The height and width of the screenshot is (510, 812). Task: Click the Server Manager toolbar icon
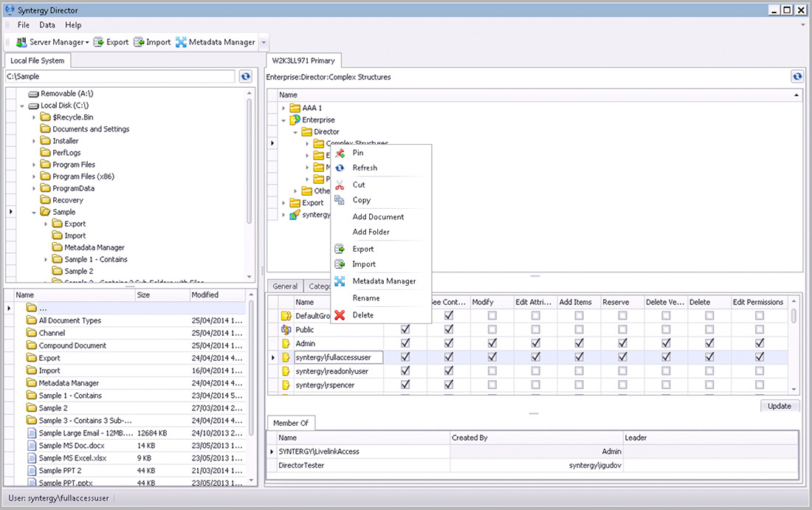21,42
